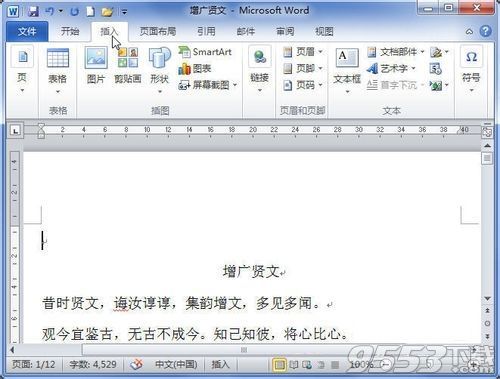Open 文档部件 quick parts menu

click(x=396, y=52)
